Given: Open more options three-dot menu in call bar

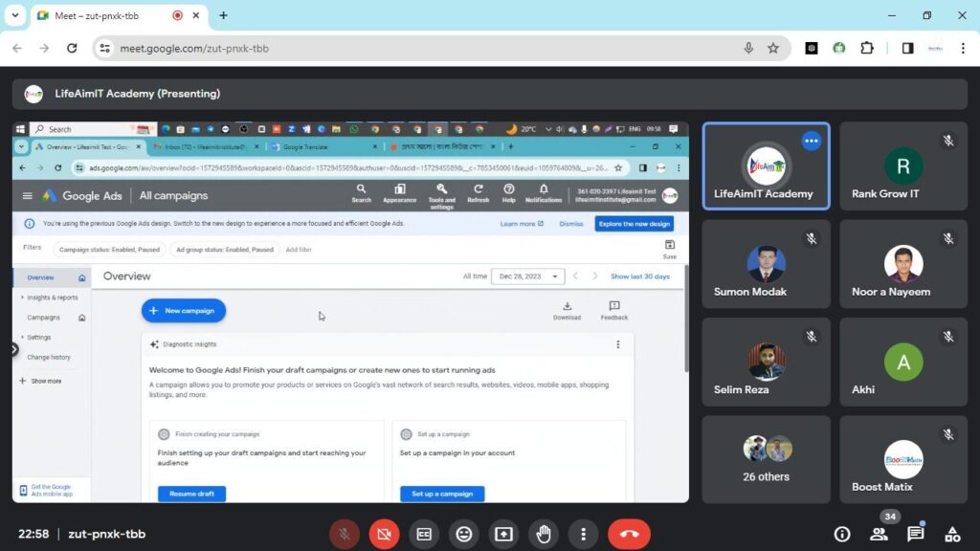Looking at the screenshot, I should point(583,534).
